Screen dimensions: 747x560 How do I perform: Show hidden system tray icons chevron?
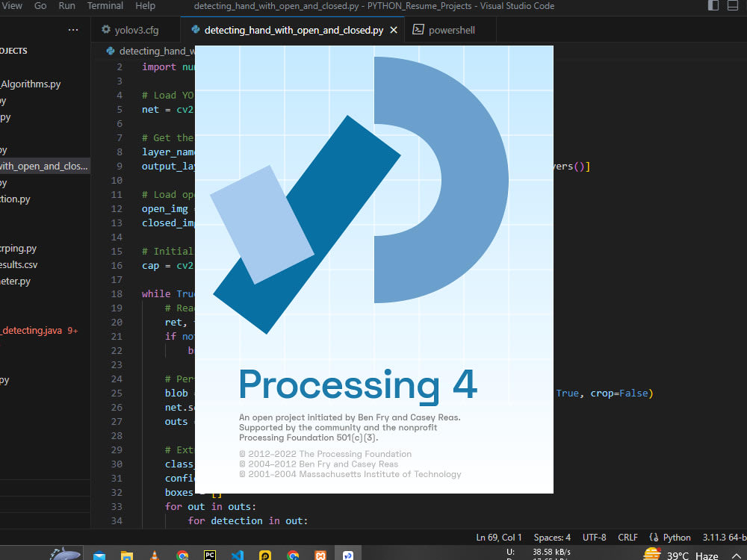click(736, 556)
